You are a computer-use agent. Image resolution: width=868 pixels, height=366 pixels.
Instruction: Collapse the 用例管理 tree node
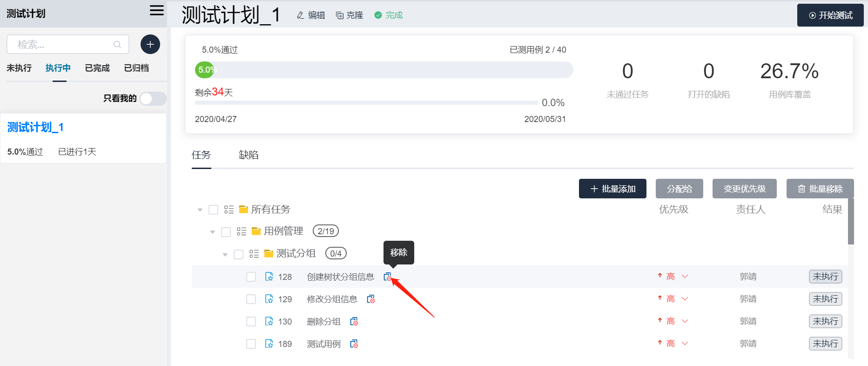212,232
